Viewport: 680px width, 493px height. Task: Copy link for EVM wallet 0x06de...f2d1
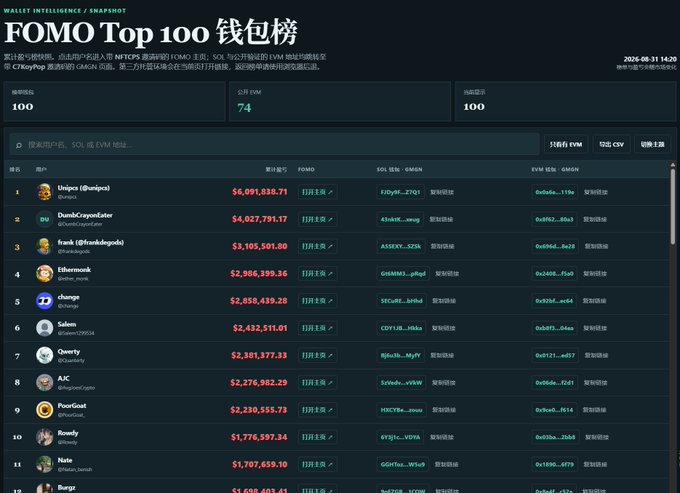pyautogui.click(x=595, y=382)
